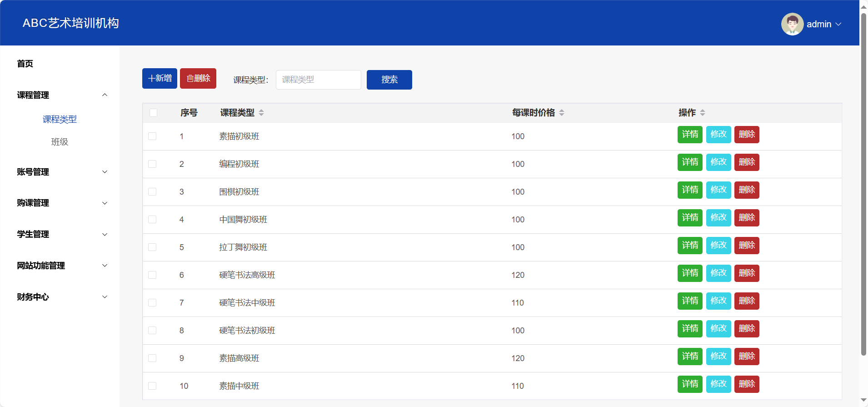This screenshot has height=407, width=868.
Task: Go to 首页 in the sidebar
Action: click(25, 64)
